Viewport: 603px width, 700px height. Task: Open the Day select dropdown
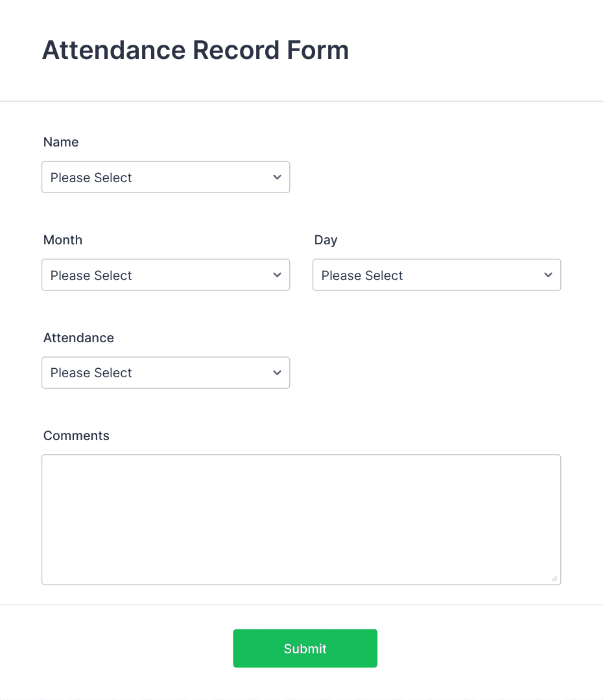click(436, 275)
